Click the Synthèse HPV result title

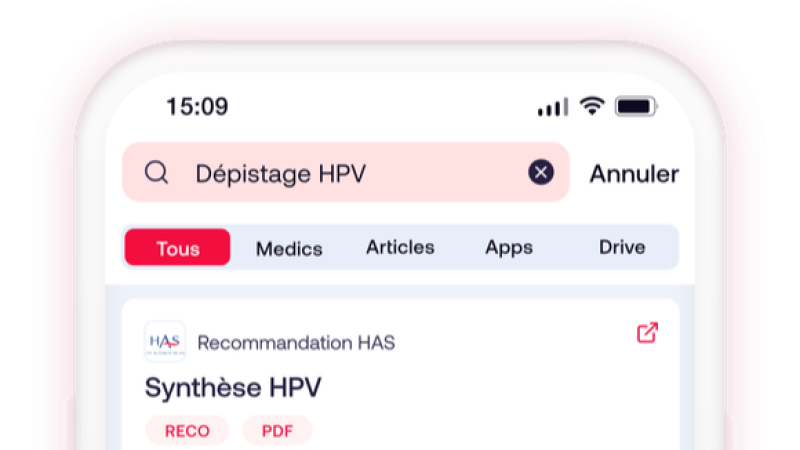click(233, 387)
